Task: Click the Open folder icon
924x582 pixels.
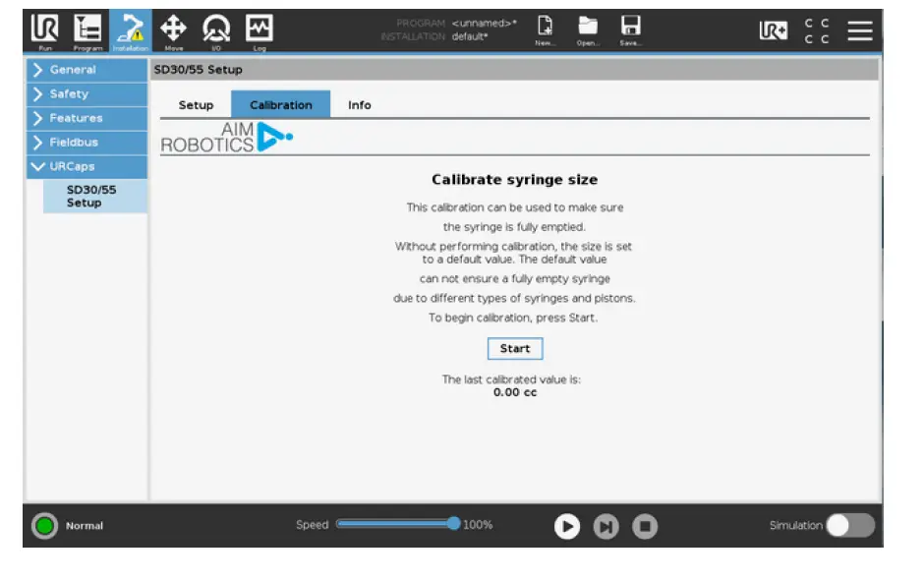Action: 588,30
